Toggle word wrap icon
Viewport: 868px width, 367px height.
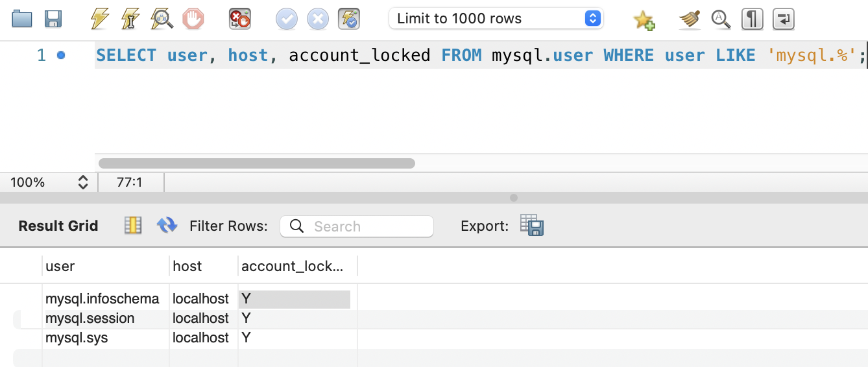click(x=784, y=19)
